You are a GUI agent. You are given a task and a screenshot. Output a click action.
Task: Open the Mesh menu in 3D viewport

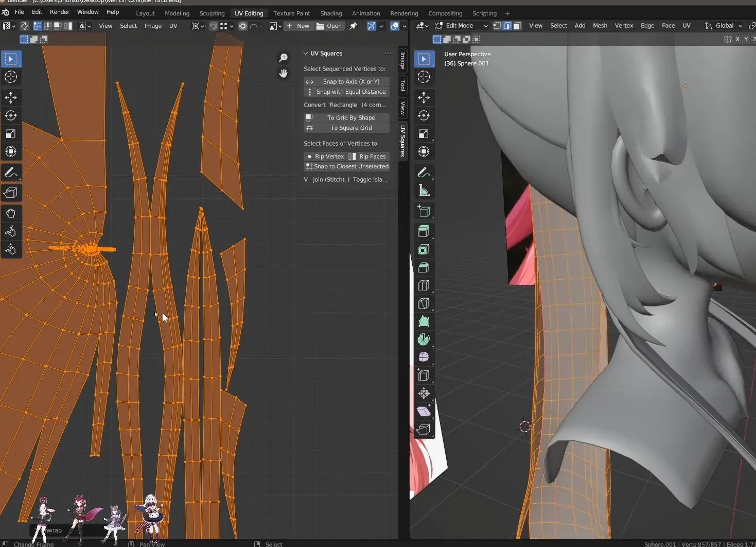[600, 26]
